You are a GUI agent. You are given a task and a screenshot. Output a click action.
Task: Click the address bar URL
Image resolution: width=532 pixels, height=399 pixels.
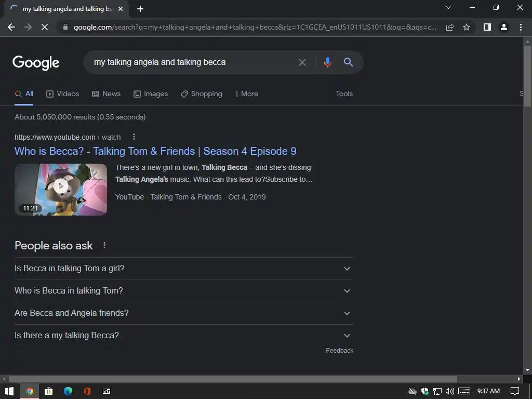pyautogui.click(x=255, y=27)
